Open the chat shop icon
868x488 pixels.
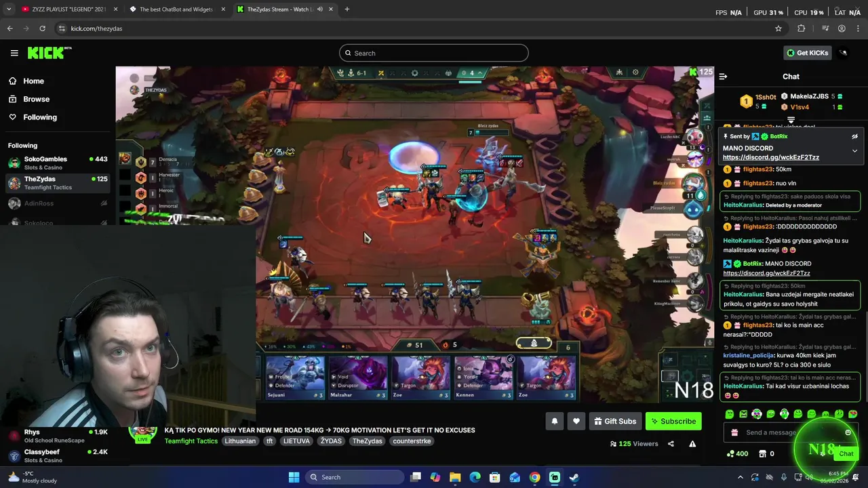click(762, 453)
